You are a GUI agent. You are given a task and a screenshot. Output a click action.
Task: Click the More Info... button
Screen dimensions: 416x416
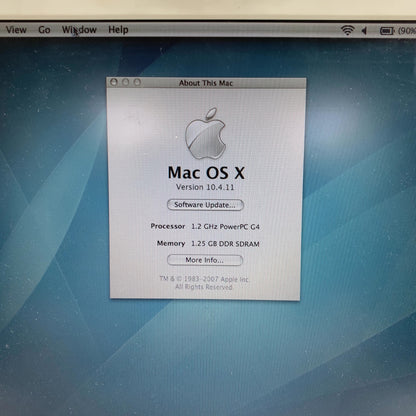(x=205, y=260)
